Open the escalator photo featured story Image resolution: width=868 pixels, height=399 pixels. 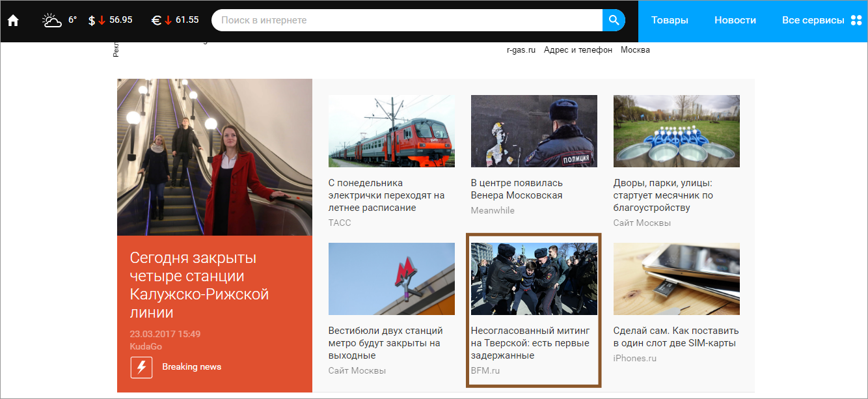click(215, 157)
